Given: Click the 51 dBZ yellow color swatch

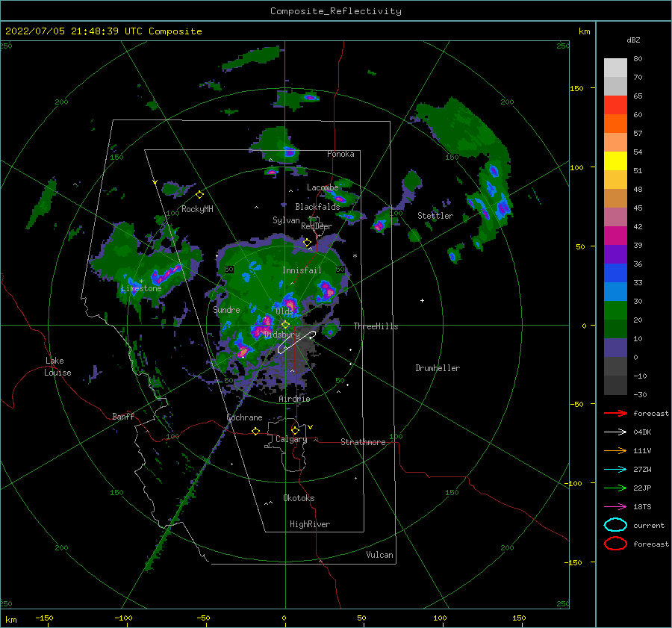Looking at the screenshot, I should 615,161.
